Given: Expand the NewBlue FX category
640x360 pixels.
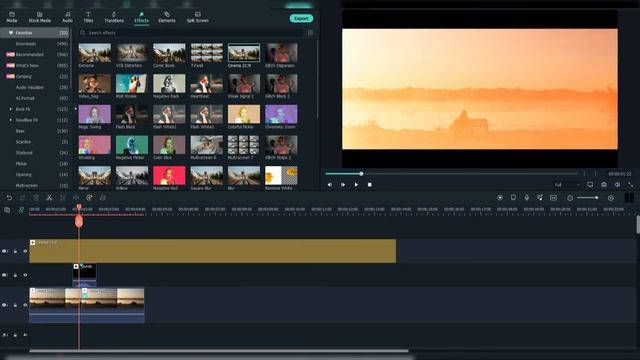Looking at the screenshot, I should click(x=11, y=120).
